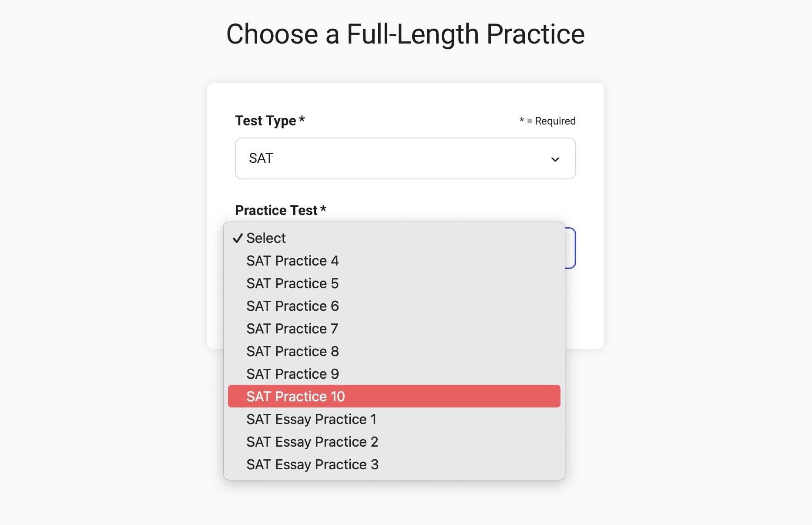Select the highlighted SAT Practice 10 option
Screen dimensions: 812x525
coord(295,397)
